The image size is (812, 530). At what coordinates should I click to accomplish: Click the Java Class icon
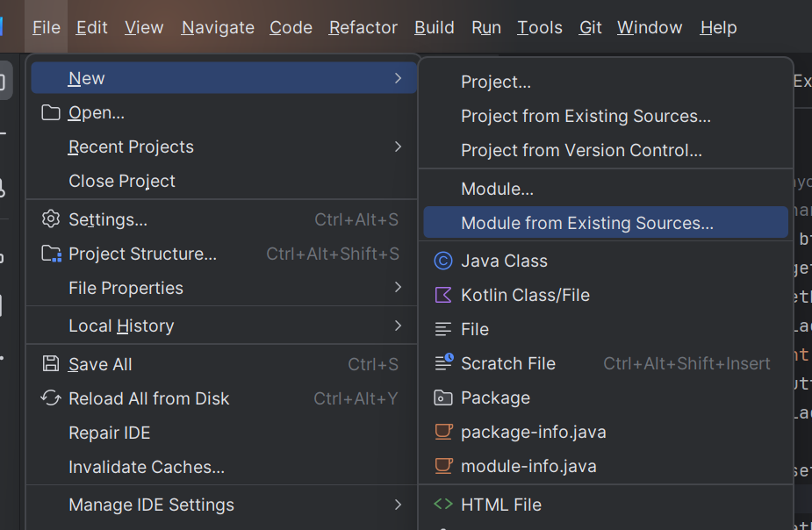pyautogui.click(x=443, y=261)
